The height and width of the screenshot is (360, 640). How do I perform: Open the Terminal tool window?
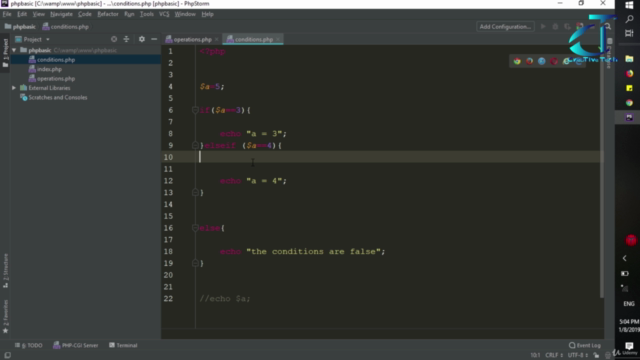tap(123, 345)
